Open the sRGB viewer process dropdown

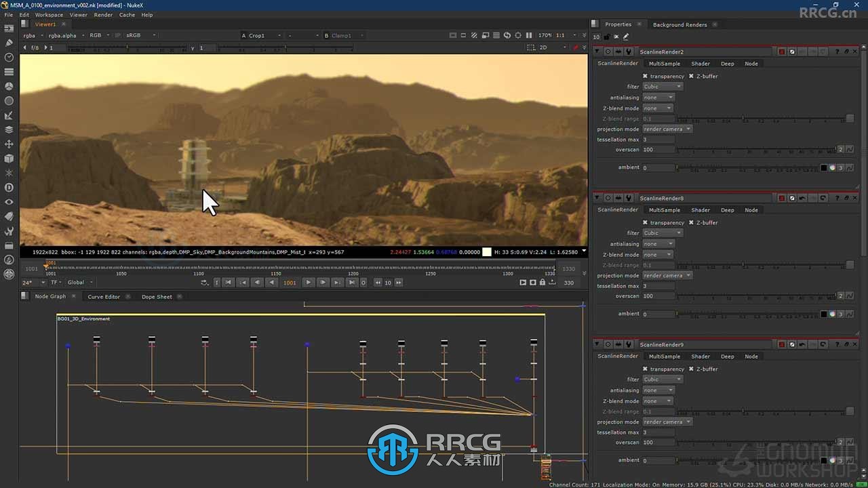[x=140, y=35]
